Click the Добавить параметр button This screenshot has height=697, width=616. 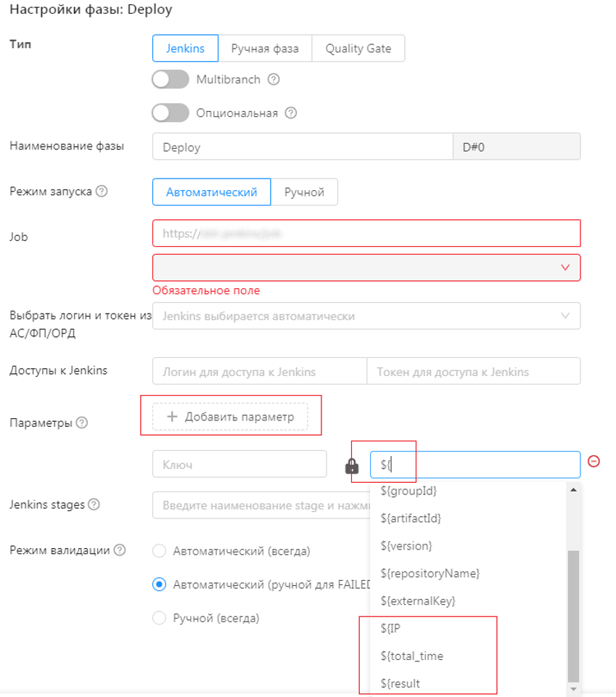click(x=230, y=417)
